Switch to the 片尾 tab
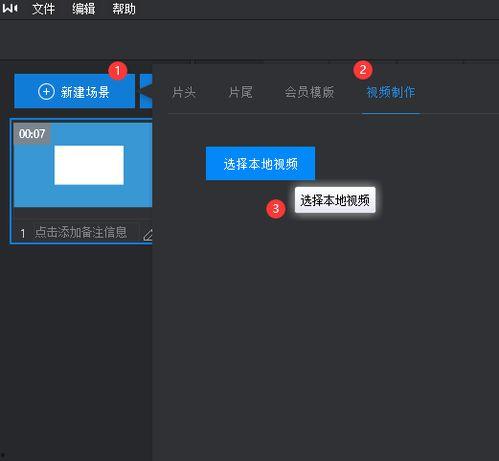The image size is (499, 461). [240, 92]
